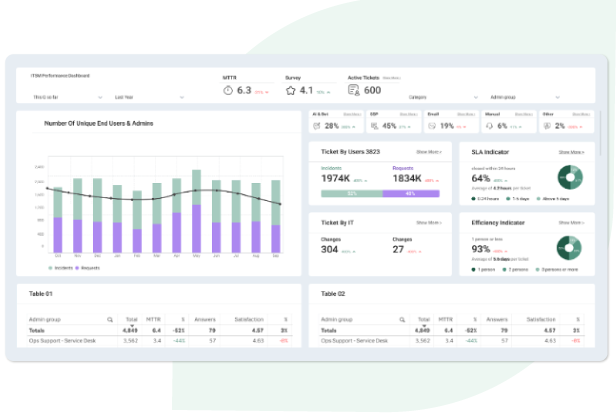
Task: Click the 93% efficiency value
Action: [x=481, y=249]
